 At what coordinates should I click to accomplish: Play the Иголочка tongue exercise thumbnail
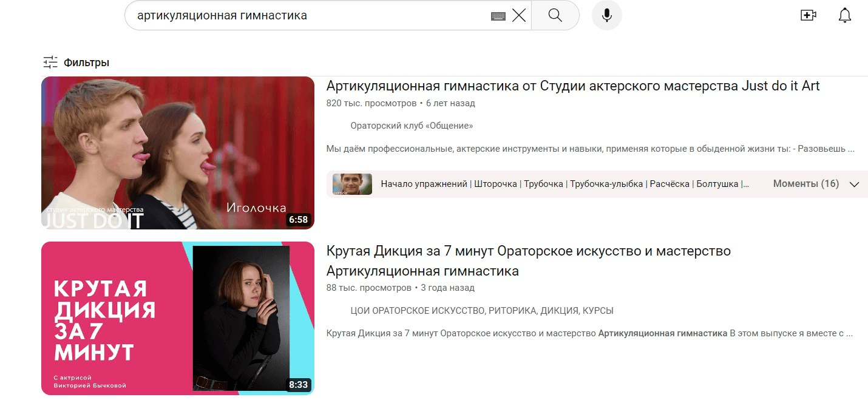coord(178,153)
